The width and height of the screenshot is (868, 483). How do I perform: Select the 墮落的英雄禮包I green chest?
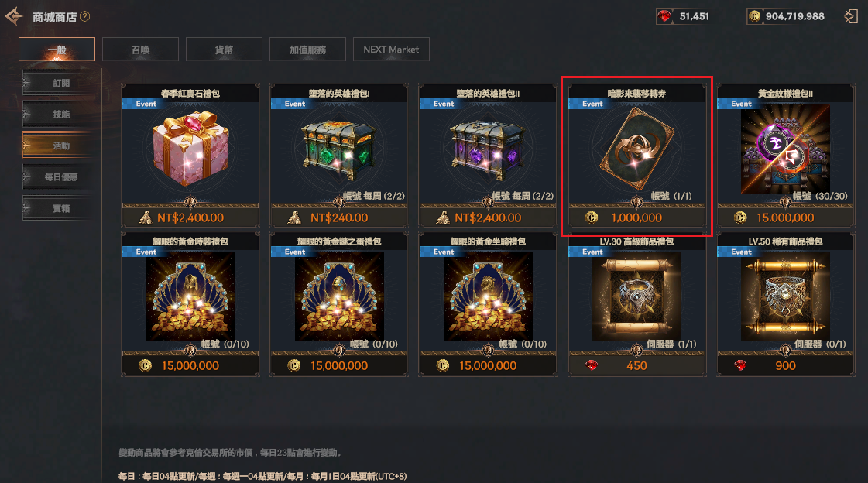click(x=339, y=150)
